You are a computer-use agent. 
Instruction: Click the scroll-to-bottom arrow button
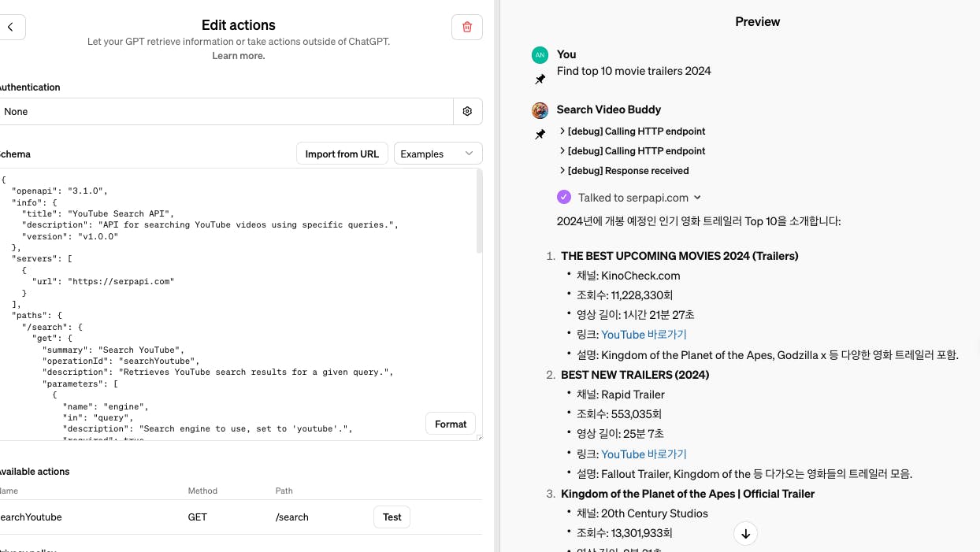coord(745,534)
